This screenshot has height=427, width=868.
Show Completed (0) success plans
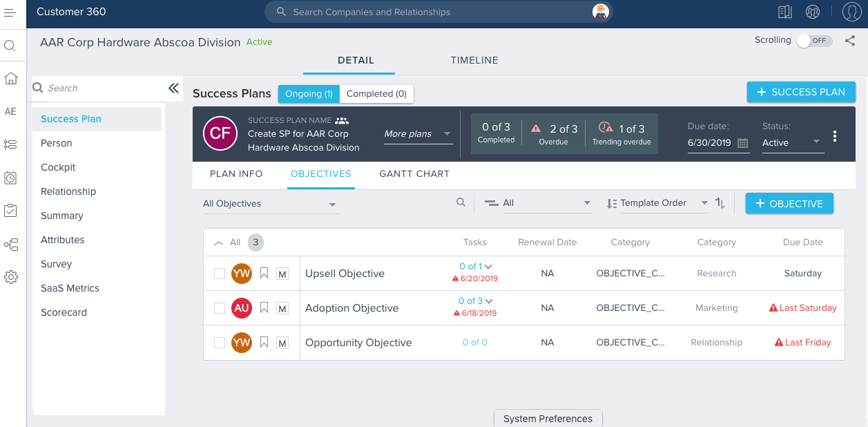376,94
